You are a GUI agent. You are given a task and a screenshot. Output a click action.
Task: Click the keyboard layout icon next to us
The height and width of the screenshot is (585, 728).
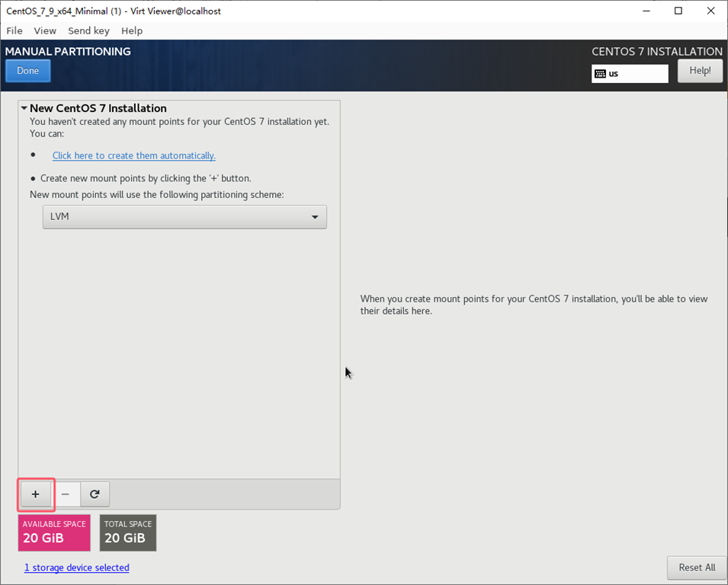point(601,74)
